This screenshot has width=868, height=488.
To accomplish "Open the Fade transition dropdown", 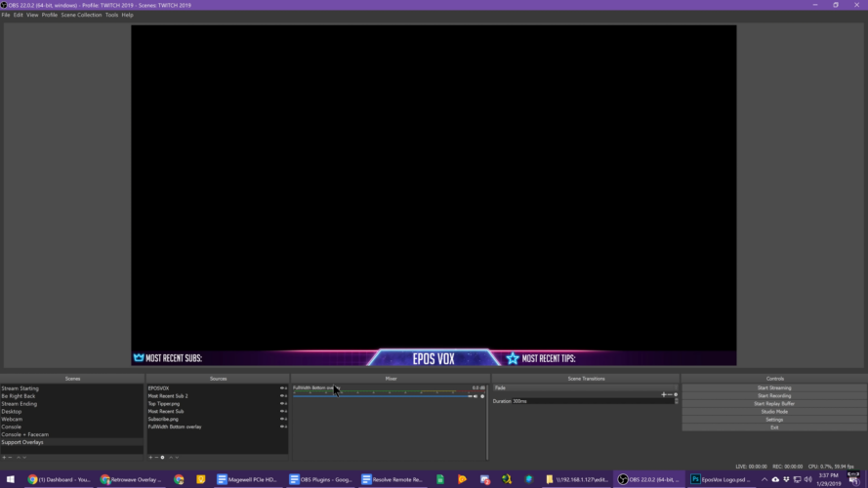I will pyautogui.click(x=585, y=387).
